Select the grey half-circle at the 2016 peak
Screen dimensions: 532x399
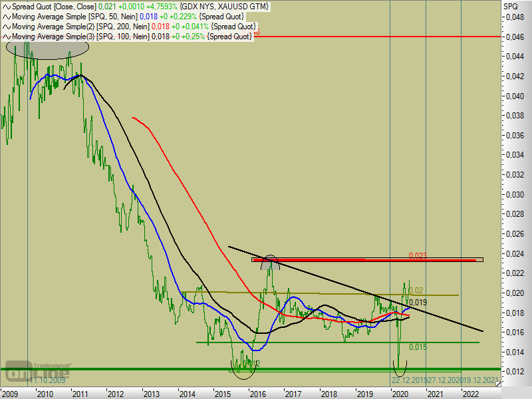(271, 262)
